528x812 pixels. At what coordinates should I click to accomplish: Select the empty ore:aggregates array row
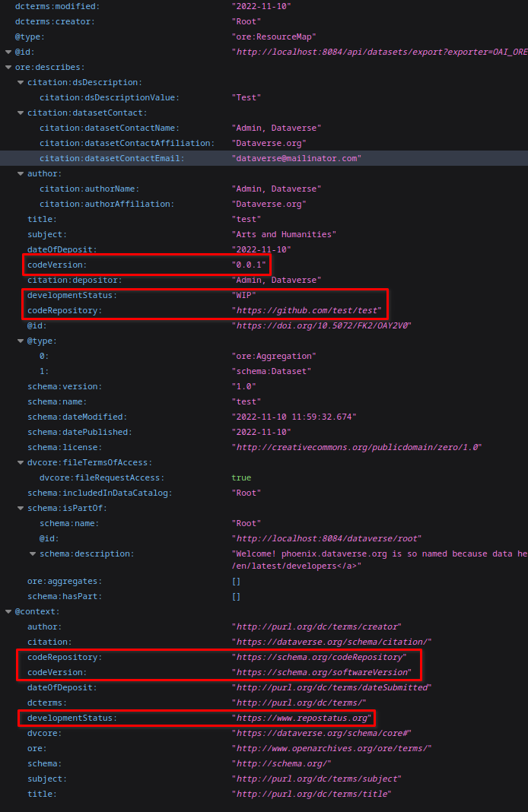[x=264, y=582]
